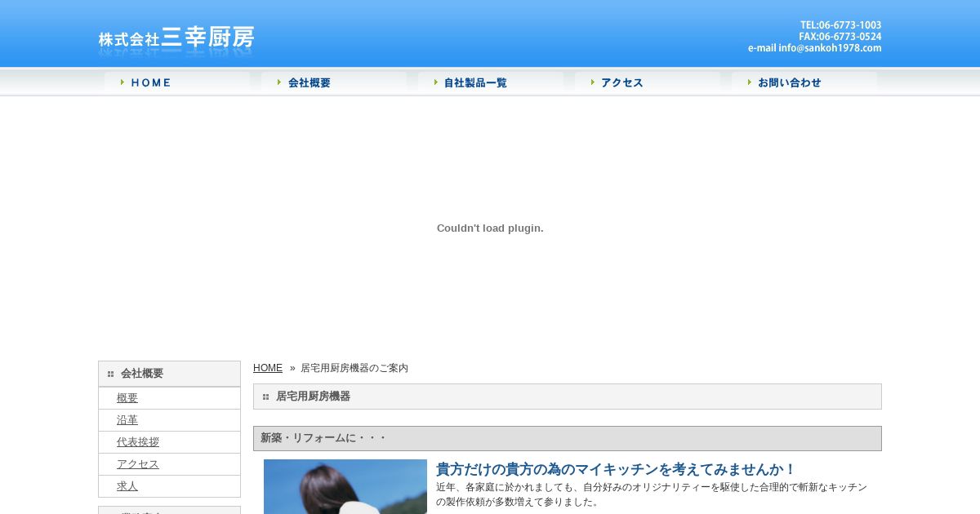The height and width of the screenshot is (514, 980).
Task: Click the 居宅用厨房機器のご案内 breadcrumb text
Action: [354, 368]
